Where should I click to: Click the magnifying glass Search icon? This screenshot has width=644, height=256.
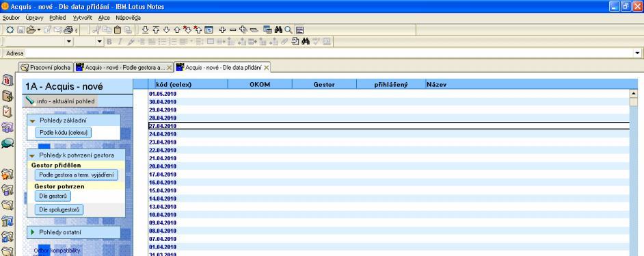point(289,30)
